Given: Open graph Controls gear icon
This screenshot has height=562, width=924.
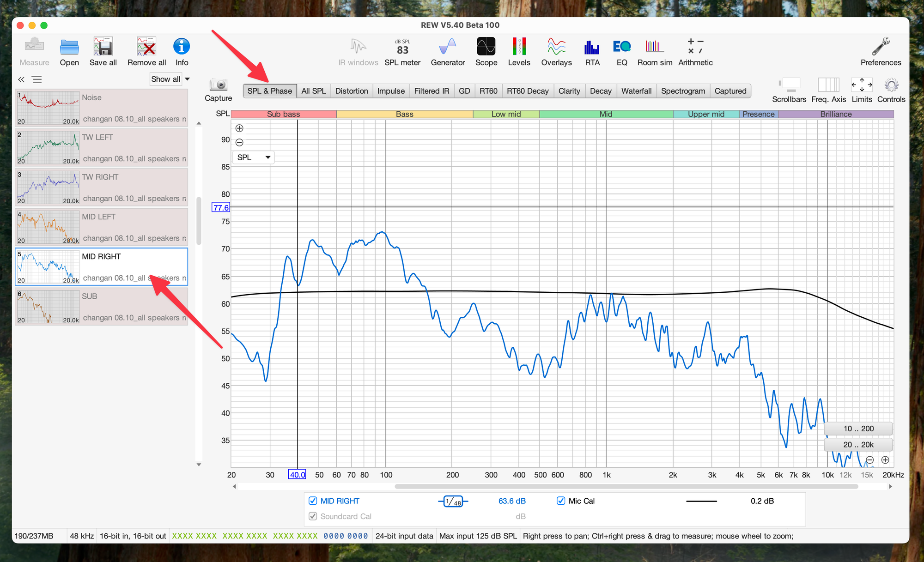Looking at the screenshot, I should (891, 85).
